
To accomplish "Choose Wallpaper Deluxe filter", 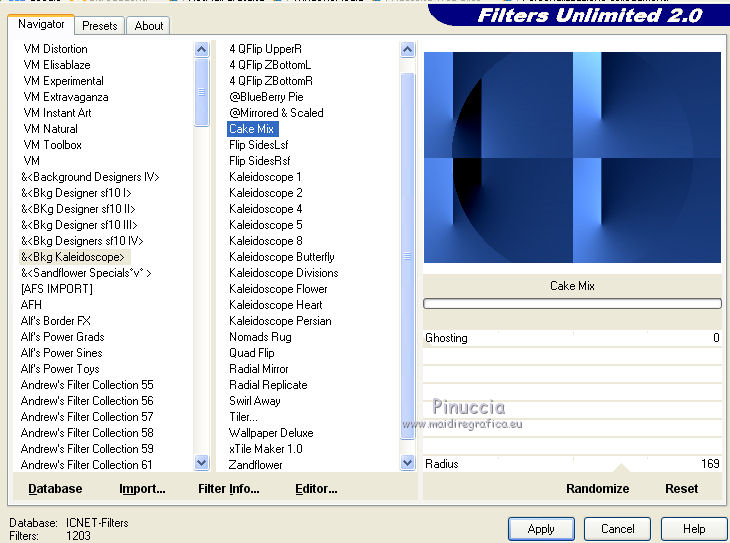I will click(271, 433).
